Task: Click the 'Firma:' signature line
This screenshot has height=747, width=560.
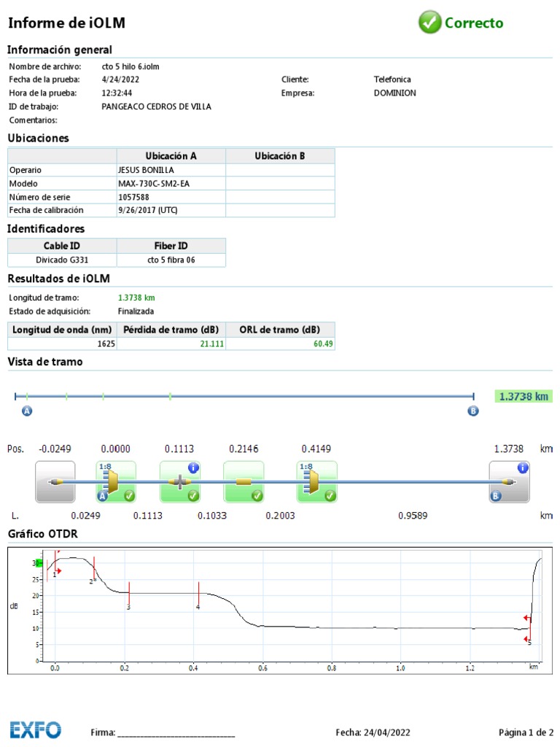Action: pos(163,732)
